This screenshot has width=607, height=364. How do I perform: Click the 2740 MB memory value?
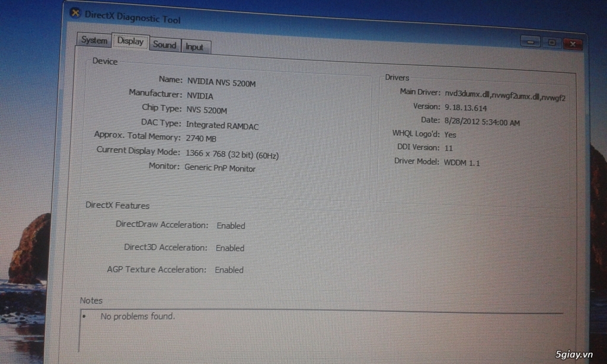(201, 138)
